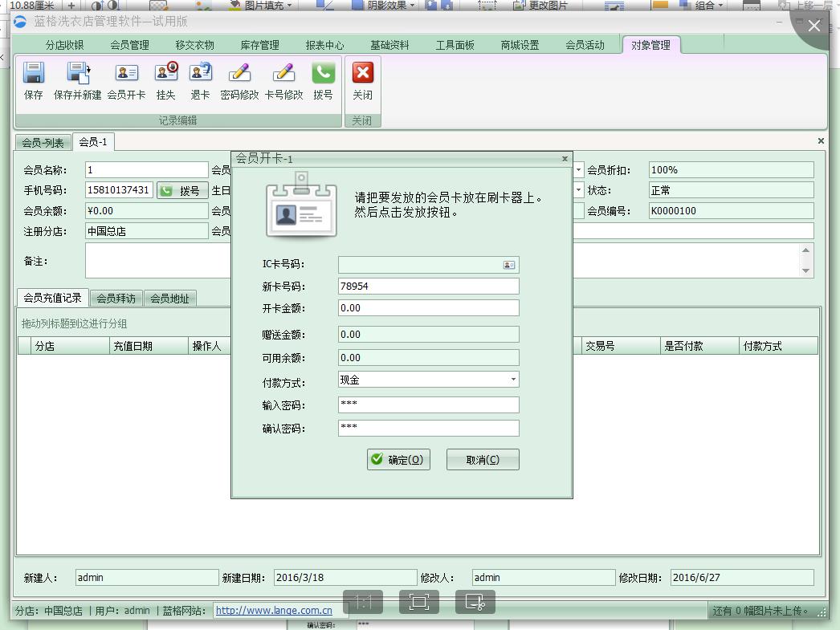The width and height of the screenshot is (840, 630).
Task: Click the 输入密码 password field
Action: coord(429,404)
